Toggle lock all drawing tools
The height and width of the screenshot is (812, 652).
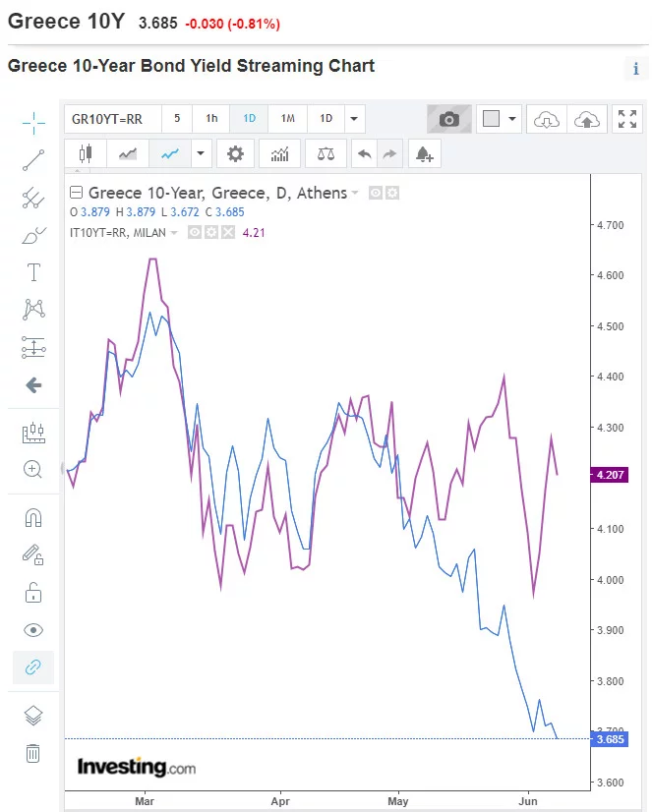(33, 593)
